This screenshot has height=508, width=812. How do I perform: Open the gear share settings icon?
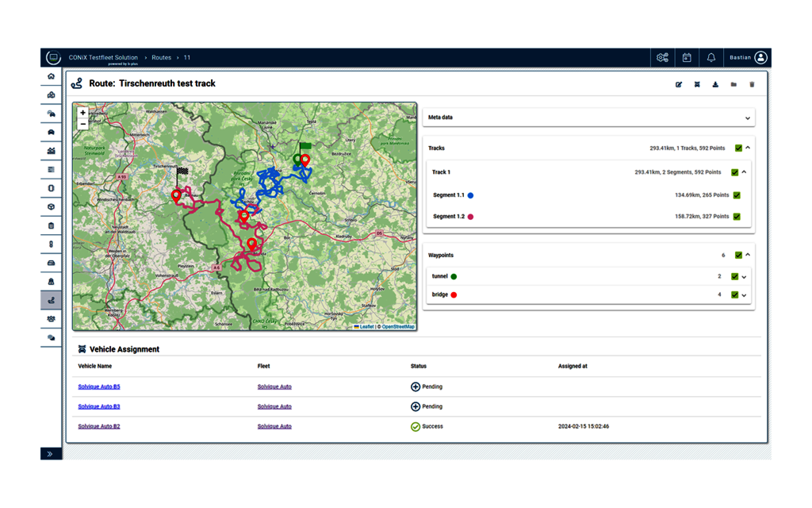click(x=662, y=57)
